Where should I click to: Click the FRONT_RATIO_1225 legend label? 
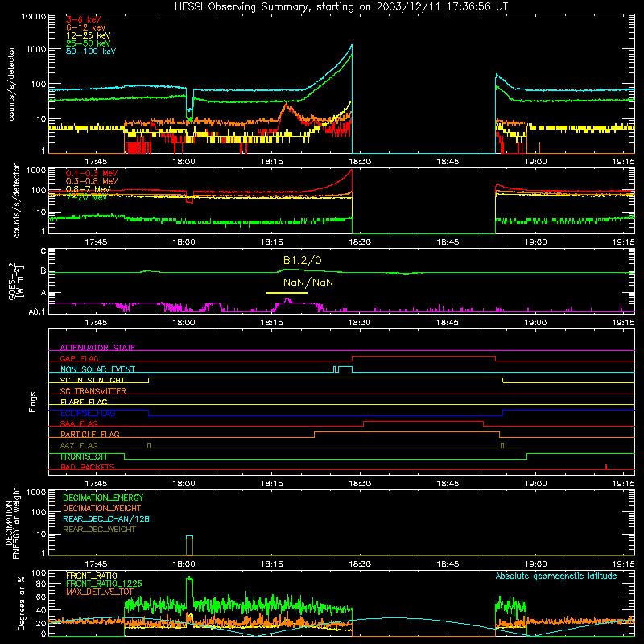tap(104, 584)
